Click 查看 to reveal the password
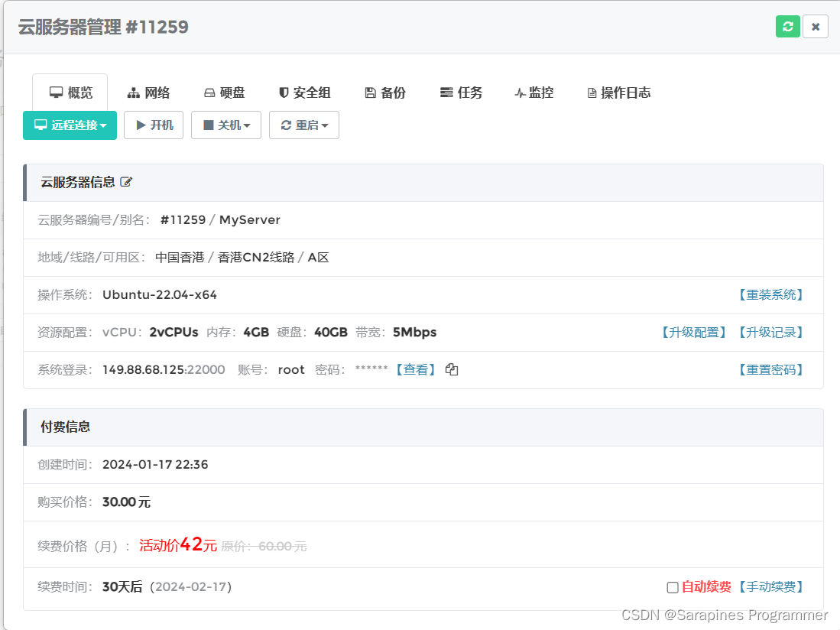The width and height of the screenshot is (840, 630). 415,369
